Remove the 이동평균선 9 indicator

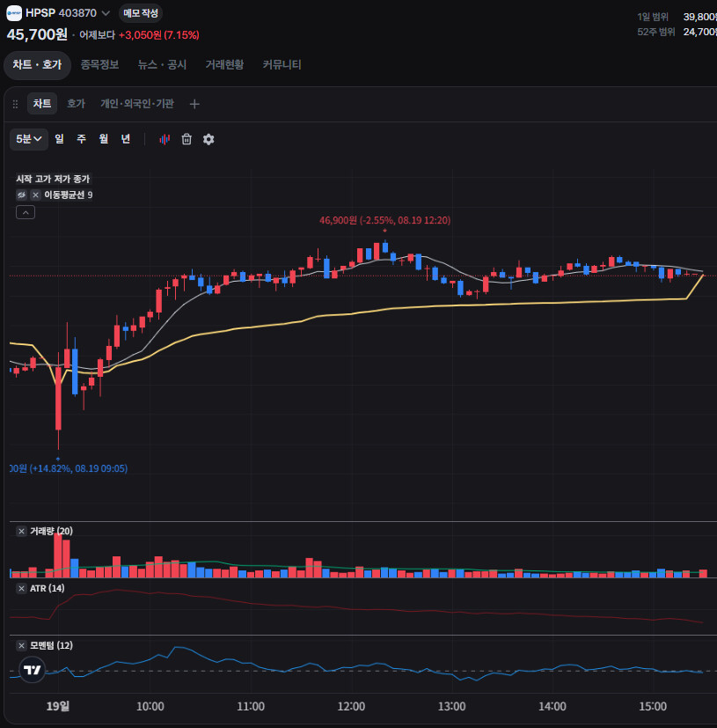35,195
